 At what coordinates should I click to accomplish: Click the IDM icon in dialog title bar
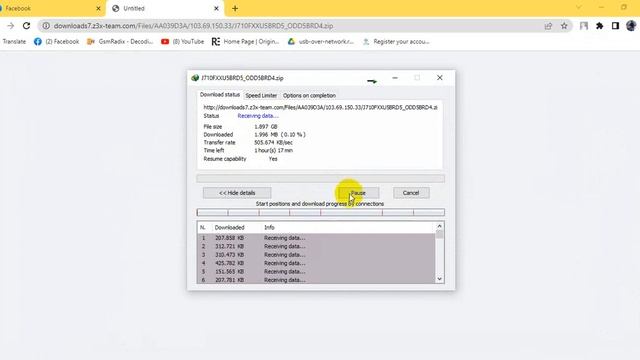[x=195, y=78]
